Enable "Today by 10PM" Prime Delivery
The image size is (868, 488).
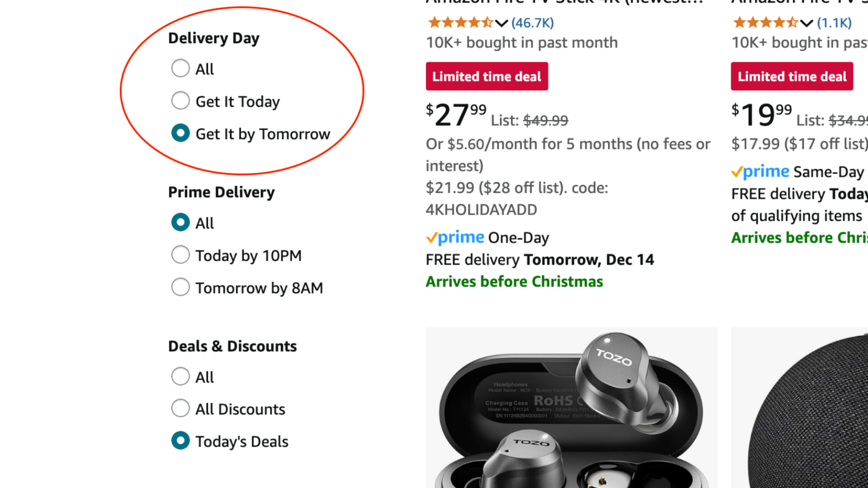[x=181, y=255]
